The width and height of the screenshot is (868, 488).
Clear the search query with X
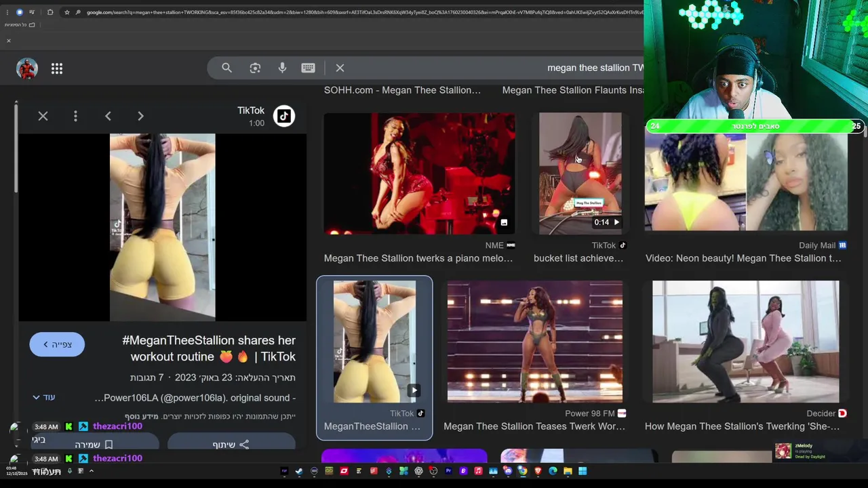(x=340, y=68)
